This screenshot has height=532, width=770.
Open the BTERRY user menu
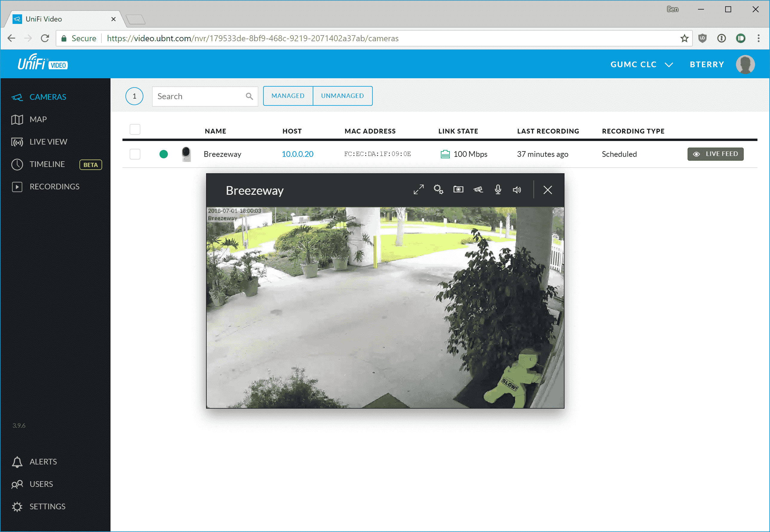(x=707, y=64)
